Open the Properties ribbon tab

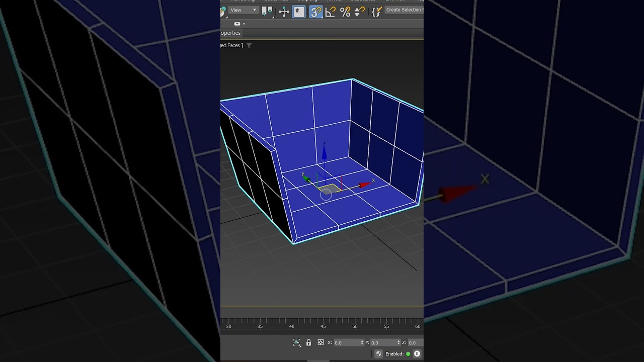(x=231, y=33)
